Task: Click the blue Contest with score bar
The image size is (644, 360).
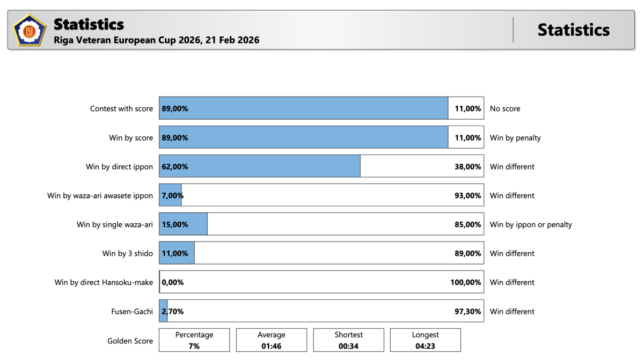Action: (303, 108)
